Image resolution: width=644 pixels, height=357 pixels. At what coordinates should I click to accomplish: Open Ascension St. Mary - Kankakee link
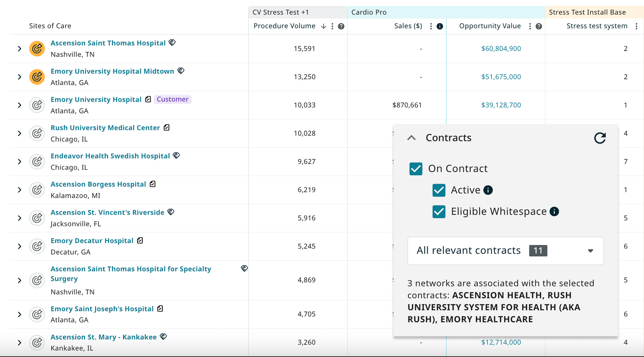(104, 337)
